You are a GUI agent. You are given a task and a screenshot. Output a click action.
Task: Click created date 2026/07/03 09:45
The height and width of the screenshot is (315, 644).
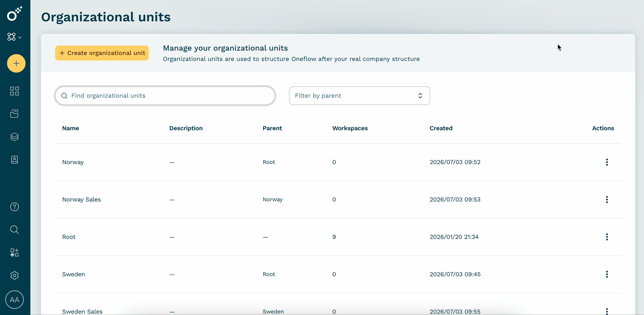tap(455, 274)
